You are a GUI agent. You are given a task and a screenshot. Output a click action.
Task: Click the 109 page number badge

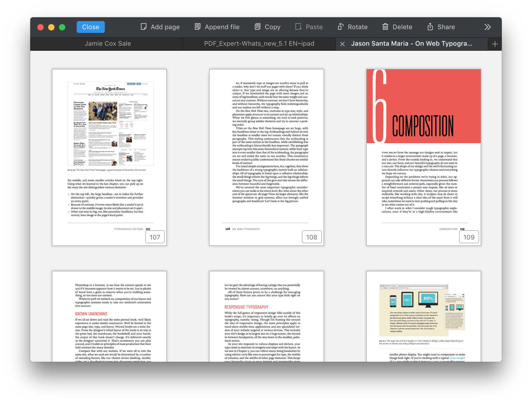point(469,237)
